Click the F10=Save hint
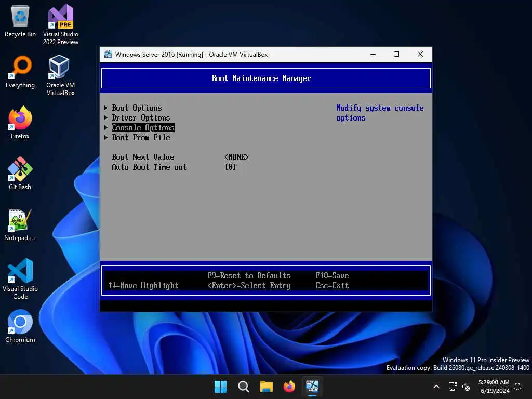This screenshot has width=532, height=399. (332, 275)
